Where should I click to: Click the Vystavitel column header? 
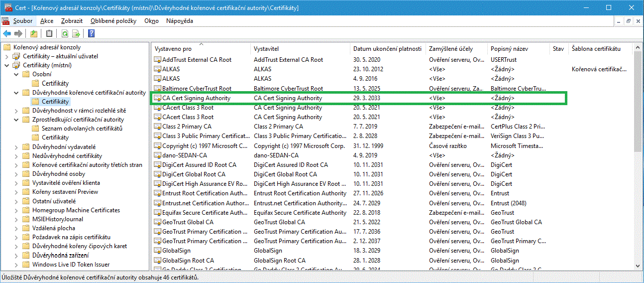click(x=266, y=49)
